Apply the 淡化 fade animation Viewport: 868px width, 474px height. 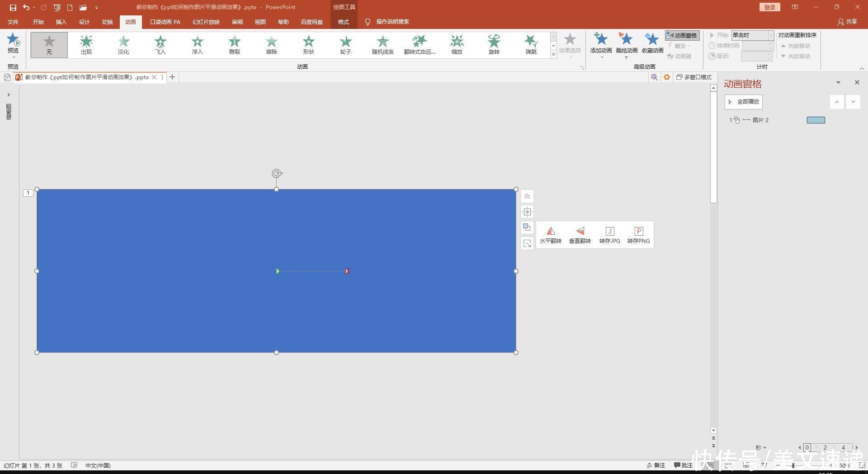[123, 45]
